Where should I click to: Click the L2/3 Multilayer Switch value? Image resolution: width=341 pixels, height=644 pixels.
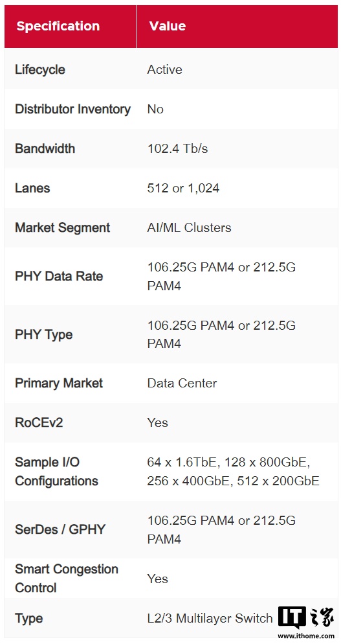[x=210, y=618]
